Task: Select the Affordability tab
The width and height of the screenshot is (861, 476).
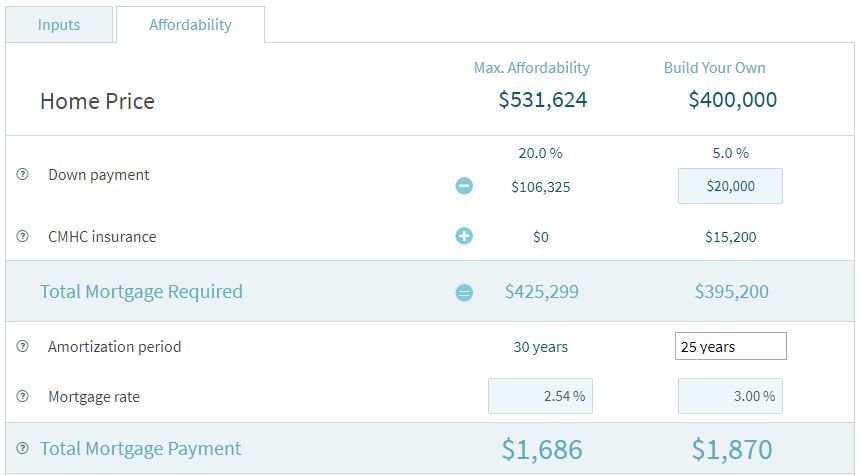Action: coord(190,25)
